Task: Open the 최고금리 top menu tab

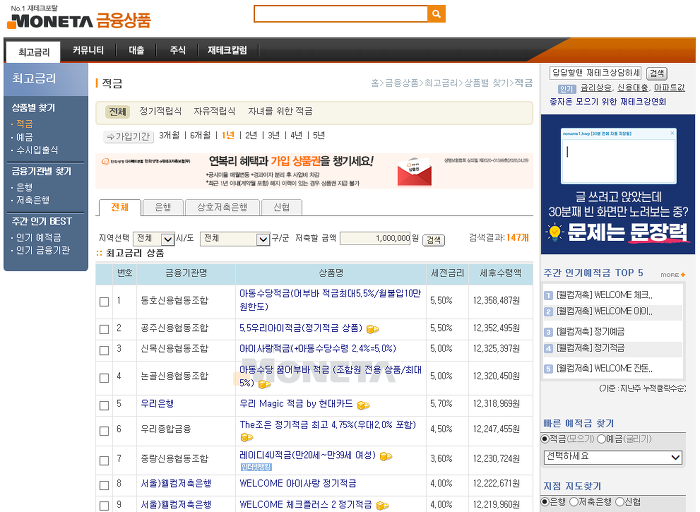Action: pyautogui.click(x=34, y=53)
